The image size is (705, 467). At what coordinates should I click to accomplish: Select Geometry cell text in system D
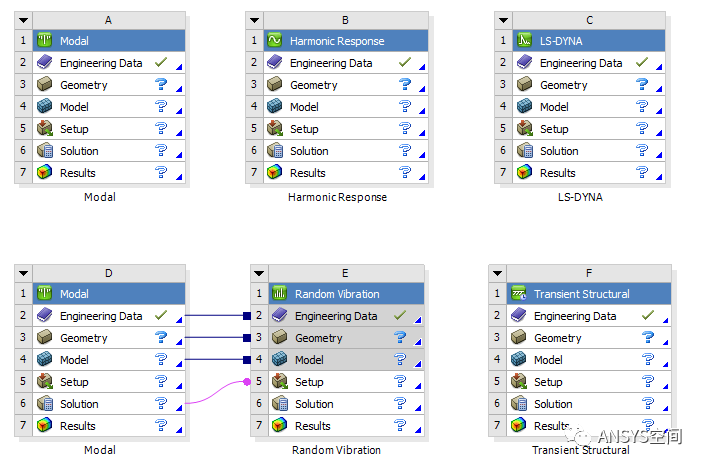coord(84,338)
